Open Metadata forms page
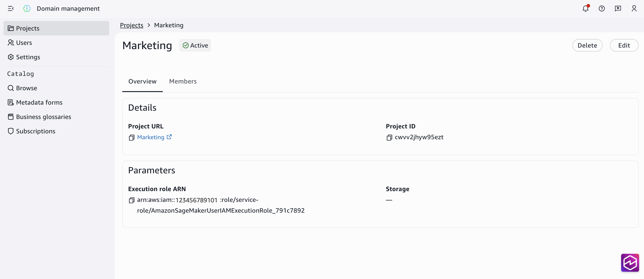 tap(56, 102)
